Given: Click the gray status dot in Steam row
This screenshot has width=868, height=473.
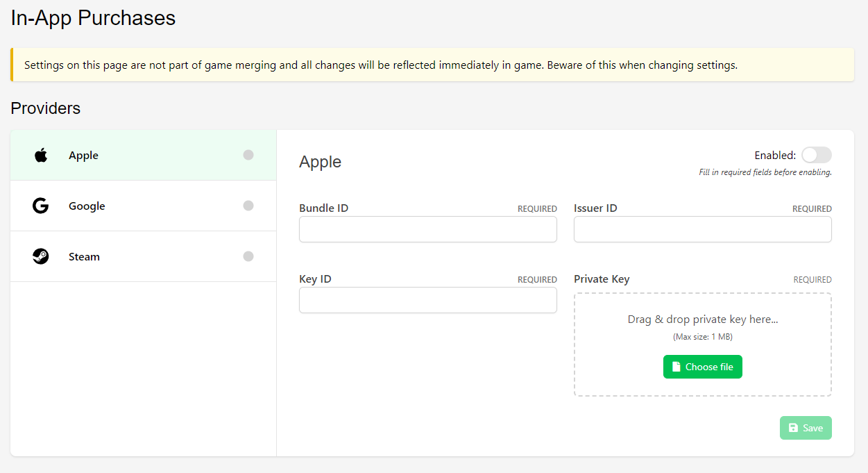Looking at the screenshot, I should tap(248, 256).
